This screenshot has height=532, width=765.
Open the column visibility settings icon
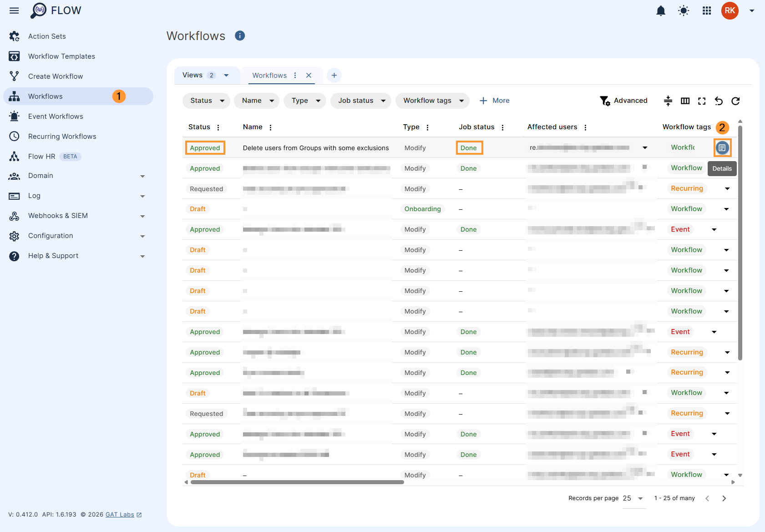click(x=685, y=101)
